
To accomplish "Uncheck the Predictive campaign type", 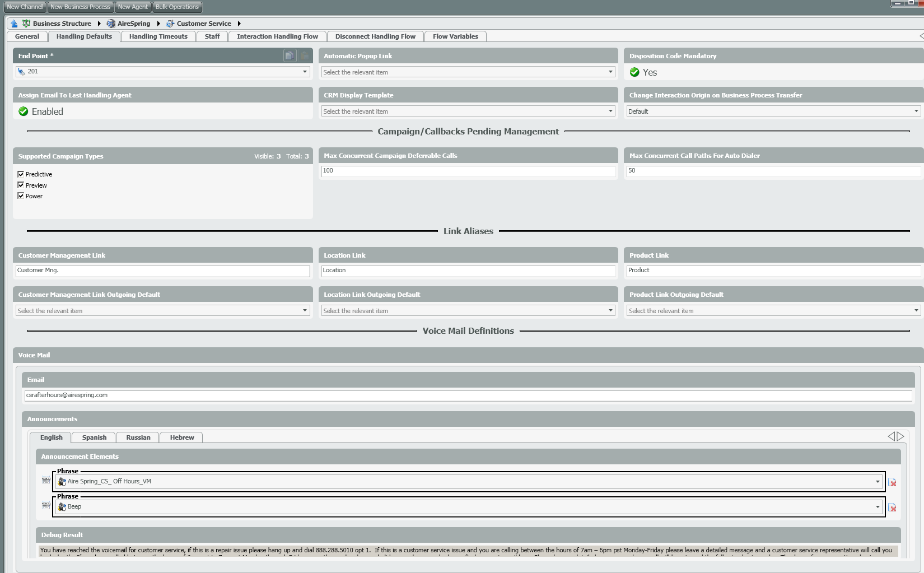I will (x=21, y=174).
